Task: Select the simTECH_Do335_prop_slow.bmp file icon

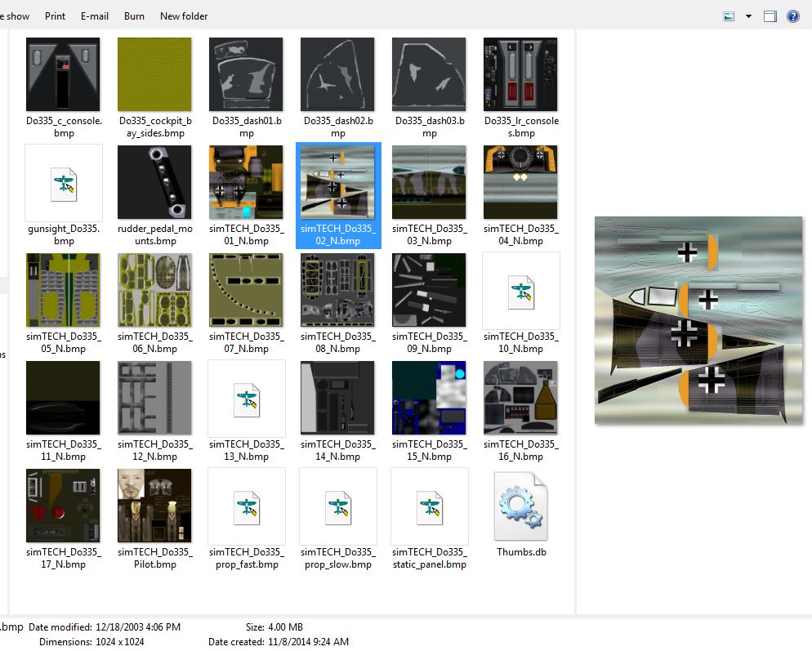Action: pyautogui.click(x=338, y=506)
